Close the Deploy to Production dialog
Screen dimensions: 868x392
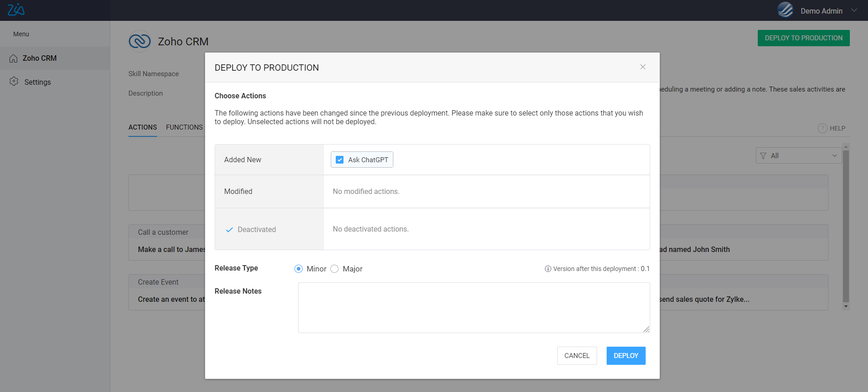coord(642,67)
